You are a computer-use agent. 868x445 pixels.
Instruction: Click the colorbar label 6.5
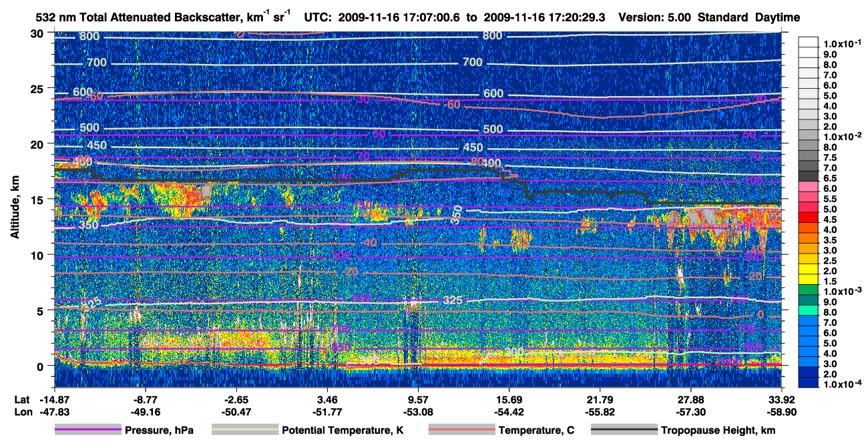[x=830, y=179]
